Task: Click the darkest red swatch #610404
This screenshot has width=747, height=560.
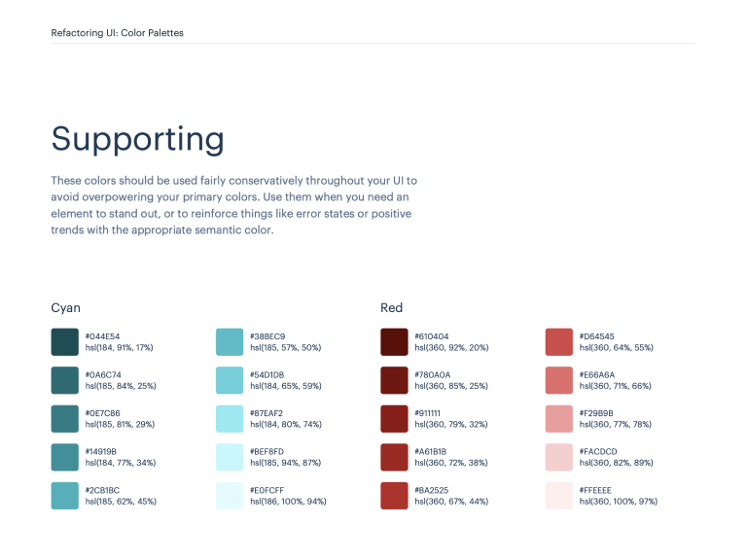Action: (x=394, y=342)
